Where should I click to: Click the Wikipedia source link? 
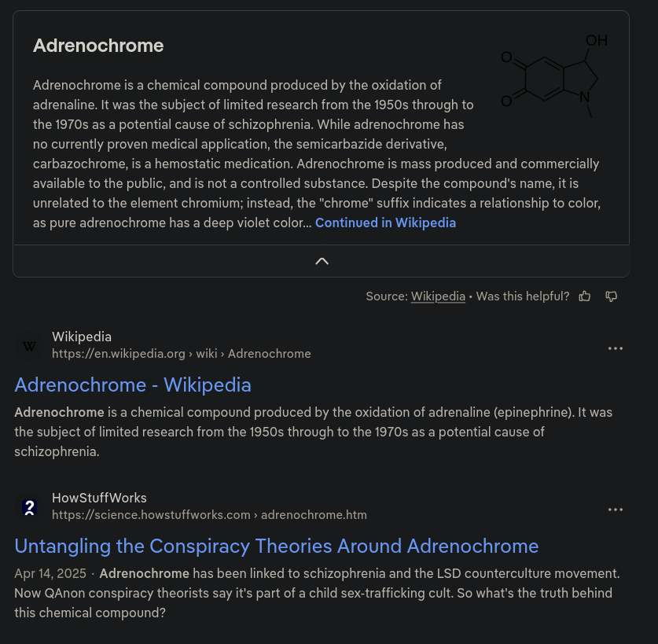coord(438,296)
